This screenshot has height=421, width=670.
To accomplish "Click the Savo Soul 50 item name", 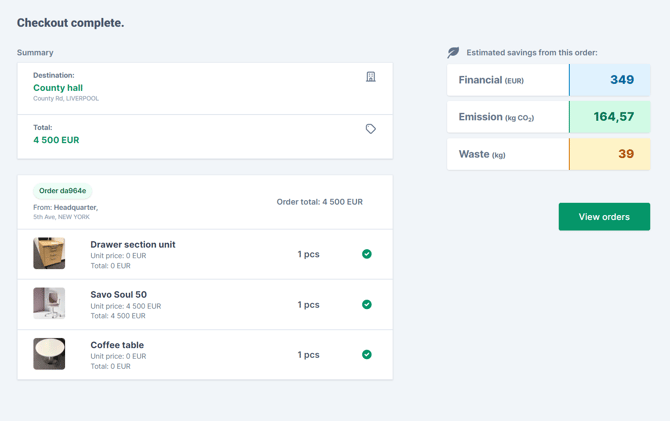I will pos(118,295).
